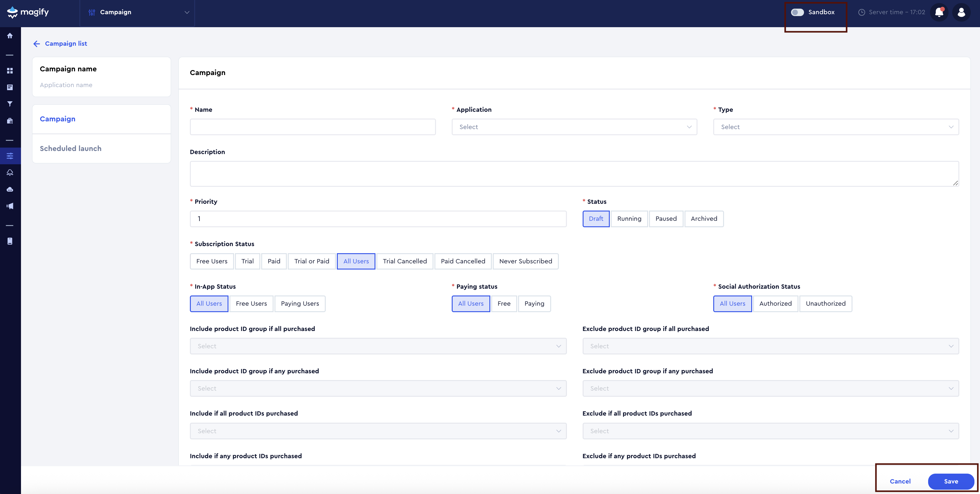This screenshot has height=494, width=980.
Task: Expand the Type select dropdown
Action: [x=836, y=127]
